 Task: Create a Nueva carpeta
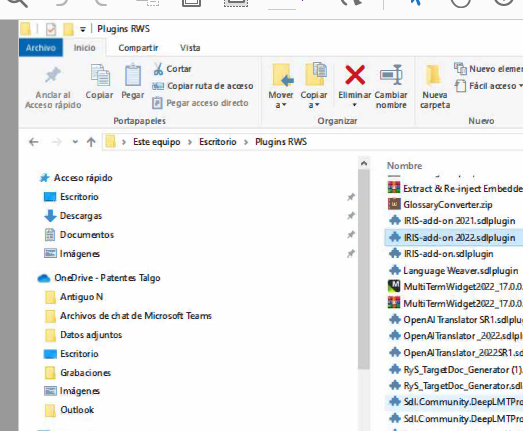point(435,86)
